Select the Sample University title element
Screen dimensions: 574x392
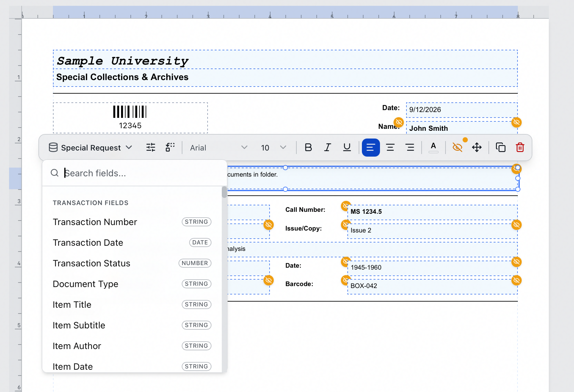pos(285,60)
